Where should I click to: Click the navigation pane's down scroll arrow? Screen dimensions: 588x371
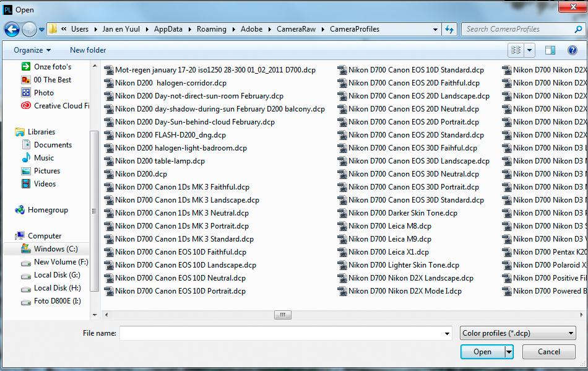click(95, 315)
